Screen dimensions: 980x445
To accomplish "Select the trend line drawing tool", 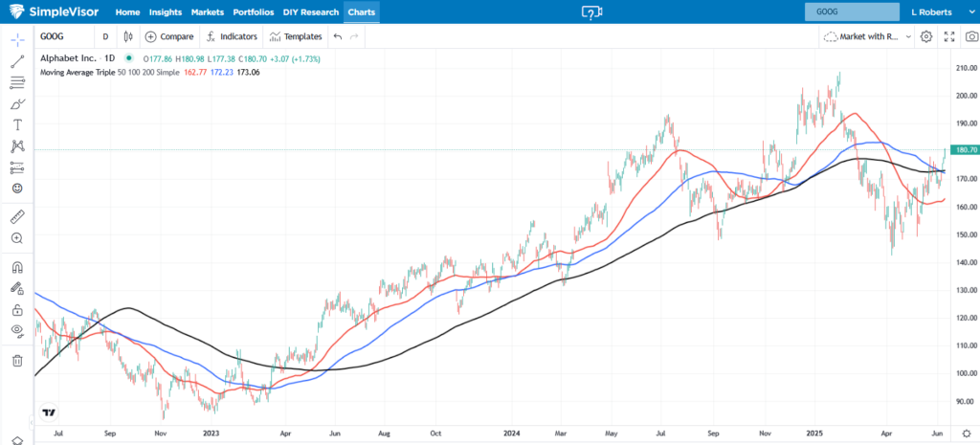I will click(17, 61).
